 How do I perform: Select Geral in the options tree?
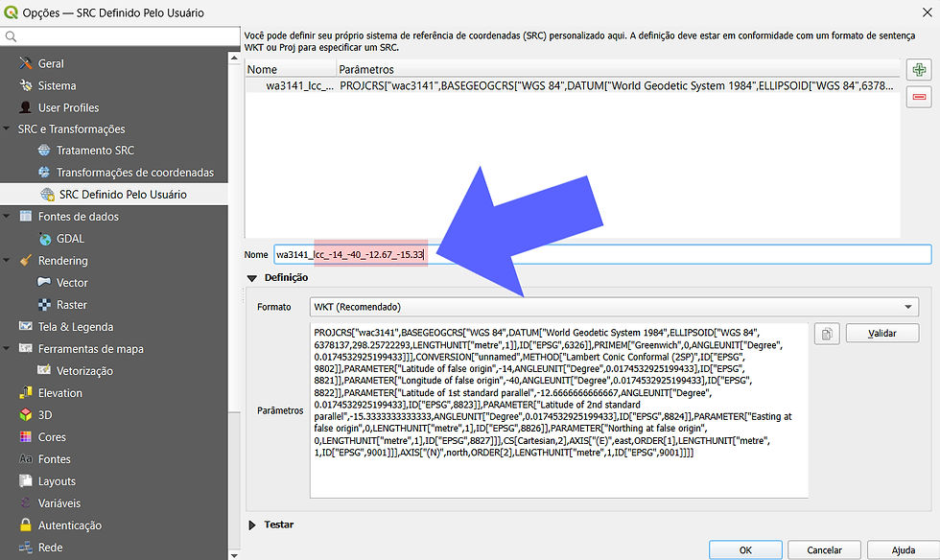click(x=51, y=63)
